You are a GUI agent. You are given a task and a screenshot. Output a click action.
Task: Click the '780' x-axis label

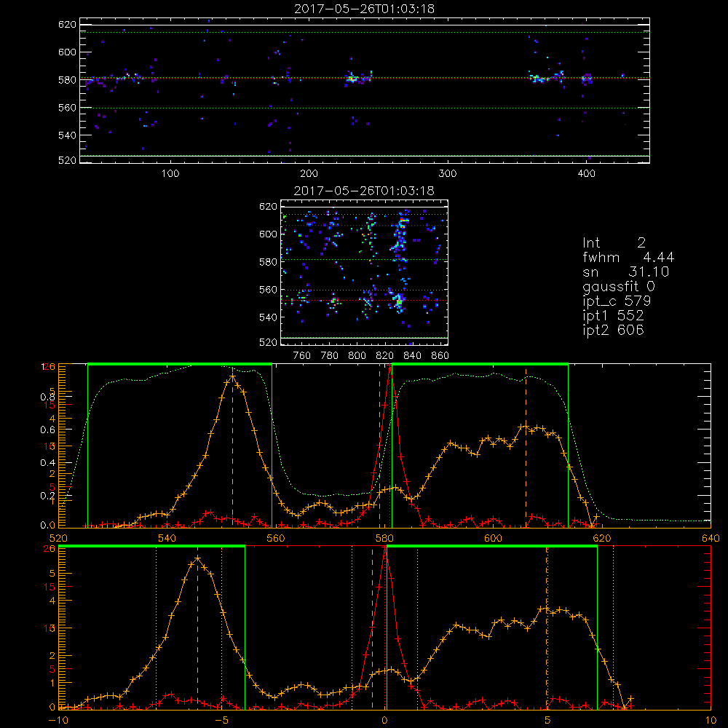tap(330, 356)
